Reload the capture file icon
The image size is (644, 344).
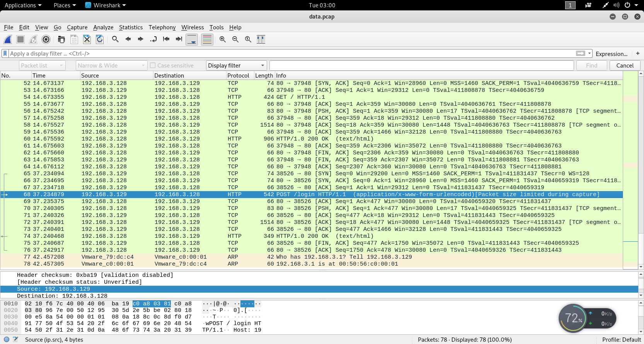pyautogui.click(x=100, y=39)
